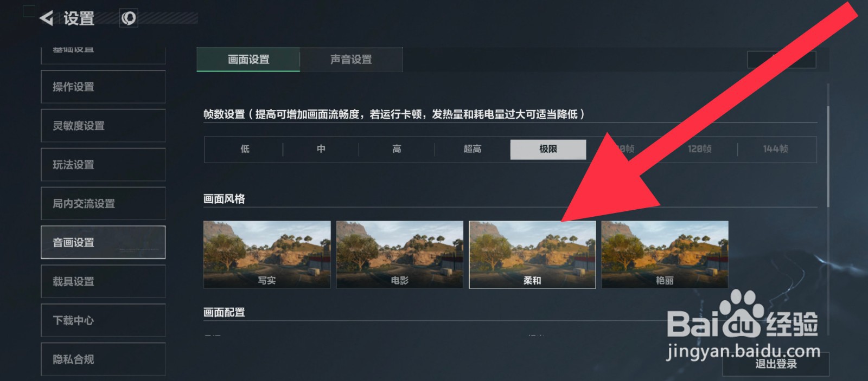Click the circular icon beside the 设置 title
The image size is (868, 381).
(x=129, y=18)
